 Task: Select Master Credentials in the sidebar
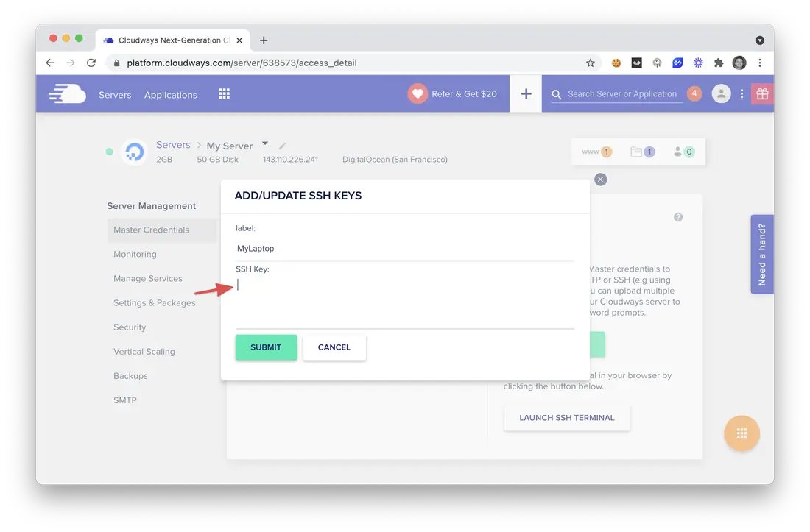coord(162,230)
